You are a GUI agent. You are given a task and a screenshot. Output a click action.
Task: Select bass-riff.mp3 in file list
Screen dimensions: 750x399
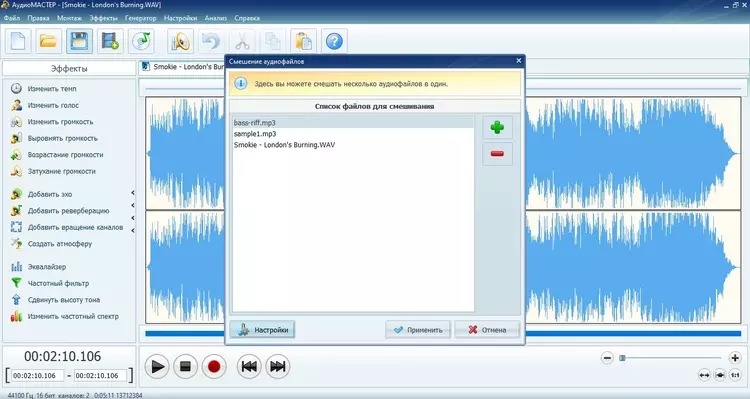point(353,123)
